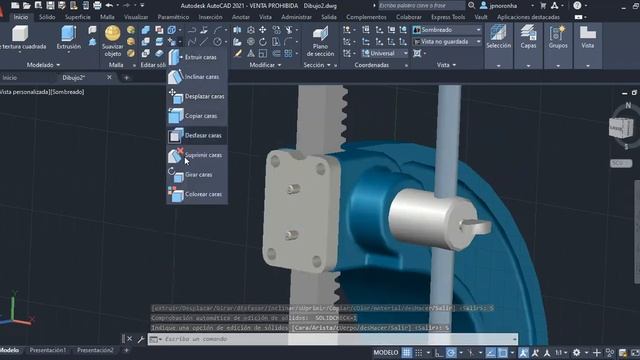Open the Vista no guardada dropdown
The image size is (640, 360).
pos(447,42)
